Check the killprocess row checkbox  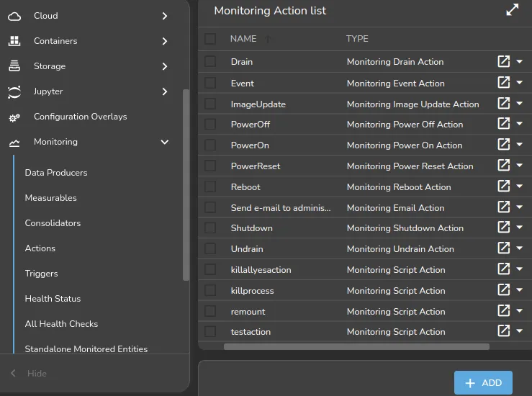pos(210,290)
